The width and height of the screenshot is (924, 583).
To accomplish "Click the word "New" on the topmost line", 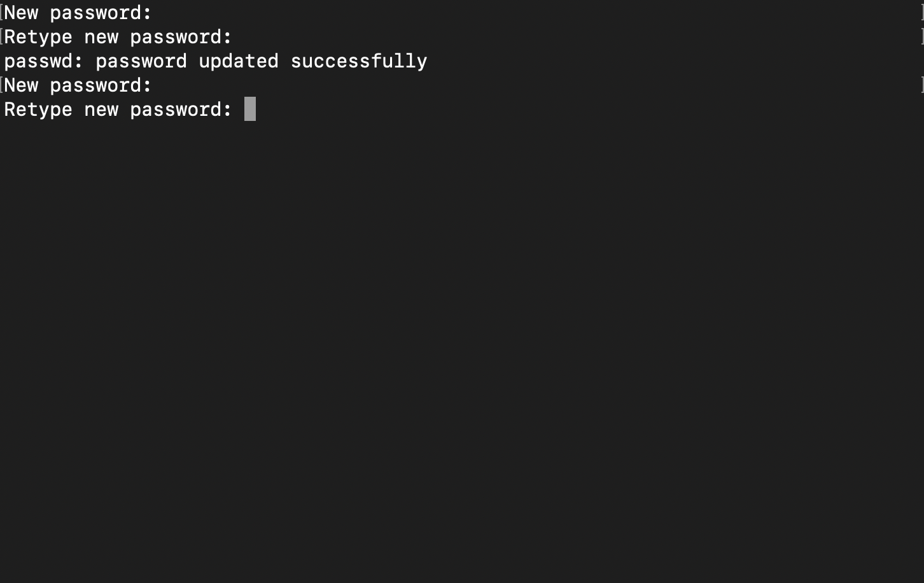I will pyautogui.click(x=21, y=13).
